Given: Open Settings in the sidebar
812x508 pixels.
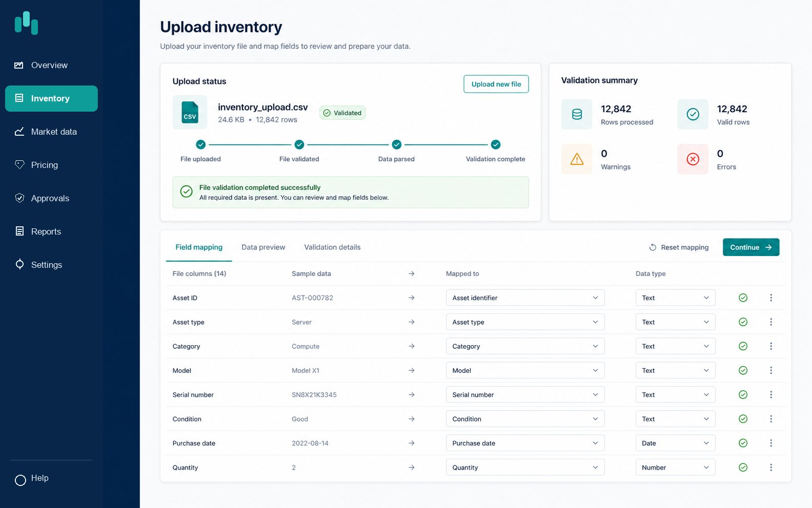Looking at the screenshot, I should pos(51,265).
